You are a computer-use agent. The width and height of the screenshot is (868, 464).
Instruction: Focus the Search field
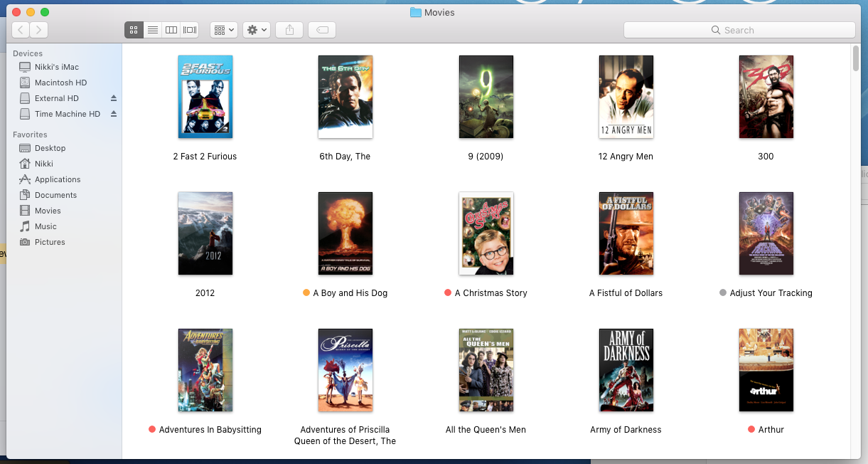739,30
